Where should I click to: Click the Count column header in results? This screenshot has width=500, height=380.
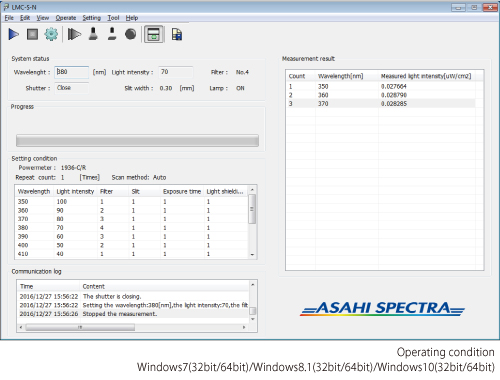click(x=301, y=76)
